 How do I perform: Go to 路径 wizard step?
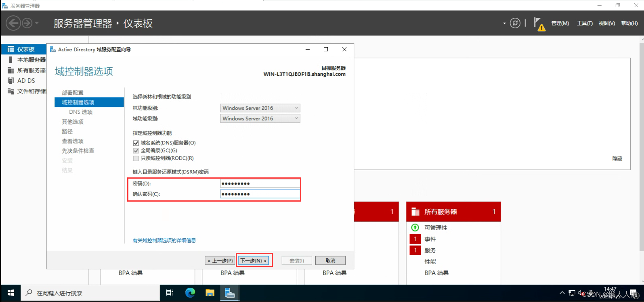(67, 131)
